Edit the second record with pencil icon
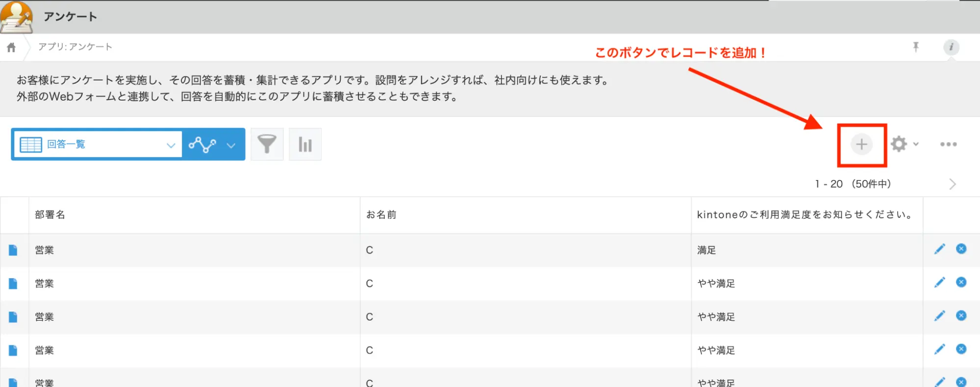The width and height of the screenshot is (980, 387). [939, 283]
